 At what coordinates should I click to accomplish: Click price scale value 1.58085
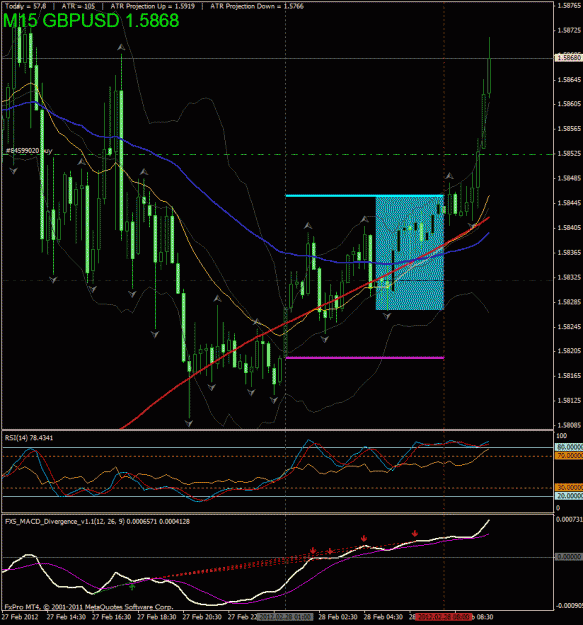click(x=569, y=425)
